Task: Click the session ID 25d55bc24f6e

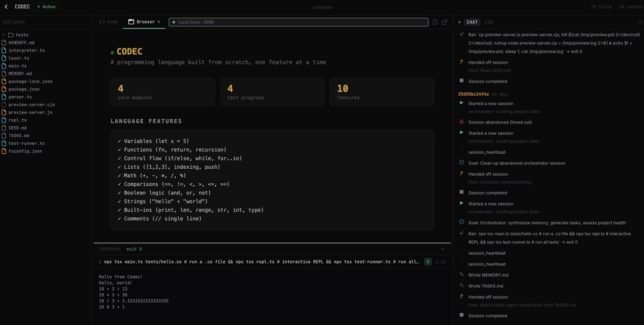Action: click(x=473, y=93)
